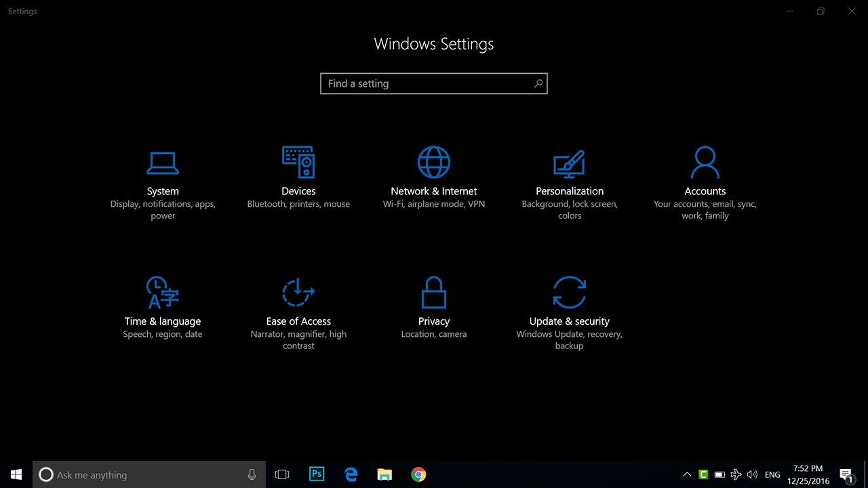Open the Privacy settings category
The height and width of the screenshot is (488, 868).
tap(434, 307)
